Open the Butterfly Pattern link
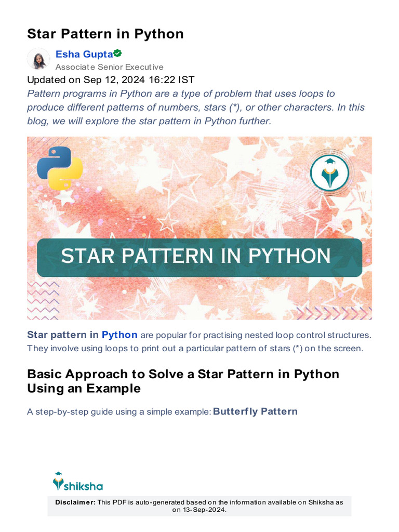 tap(255, 411)
